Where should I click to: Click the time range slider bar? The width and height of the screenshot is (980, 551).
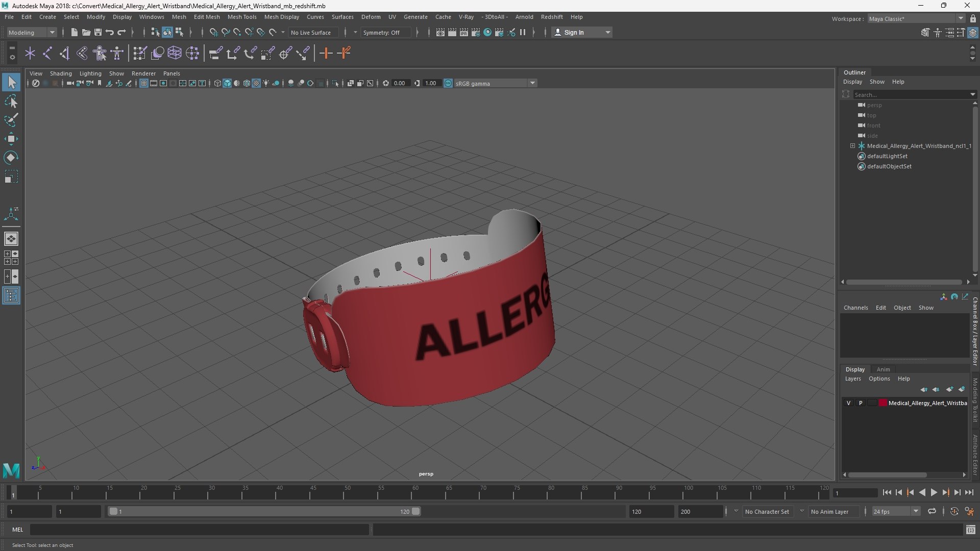coord(264,511)
